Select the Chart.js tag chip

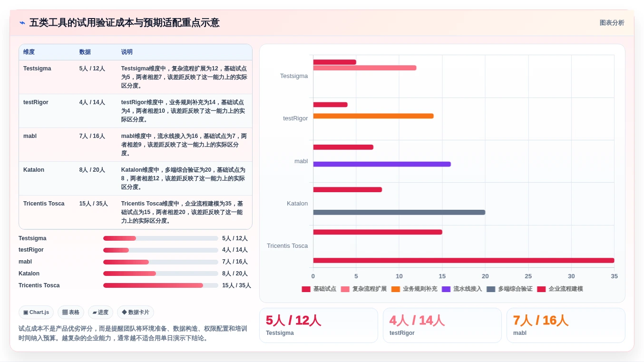click(x=36, y=313)
